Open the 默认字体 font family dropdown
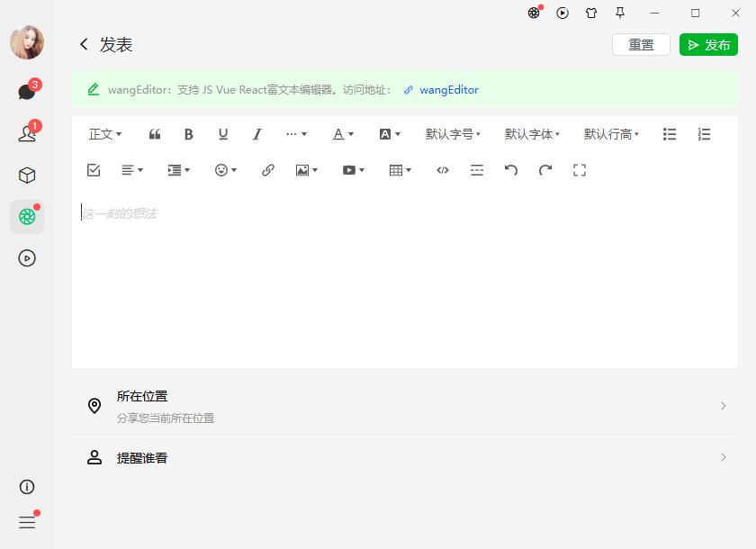 pos(532,134)
